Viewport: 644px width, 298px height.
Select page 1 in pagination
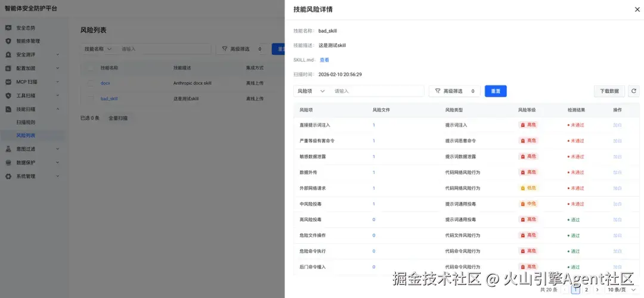click(575, 290)
